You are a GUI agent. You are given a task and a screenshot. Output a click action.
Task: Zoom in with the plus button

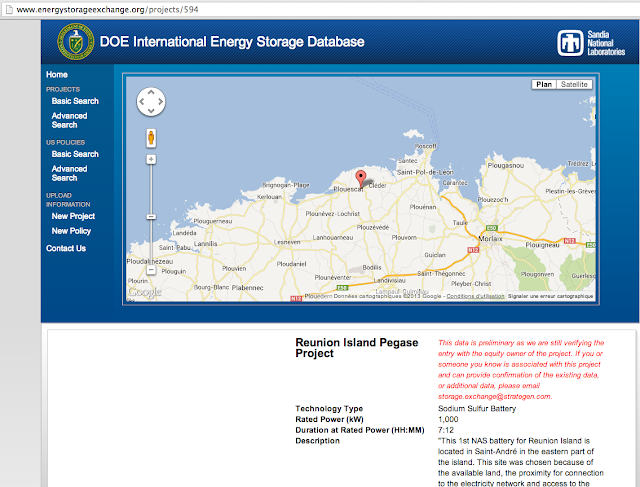[151, 159]
